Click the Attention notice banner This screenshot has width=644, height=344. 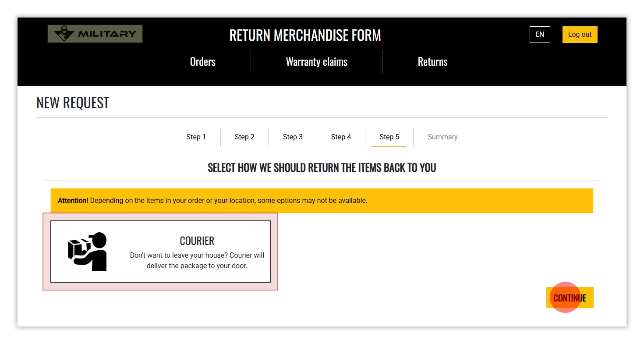point(322,201)
